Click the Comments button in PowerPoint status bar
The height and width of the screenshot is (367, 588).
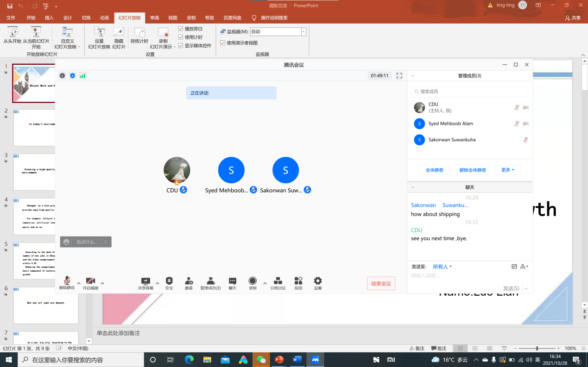[439, 348]
